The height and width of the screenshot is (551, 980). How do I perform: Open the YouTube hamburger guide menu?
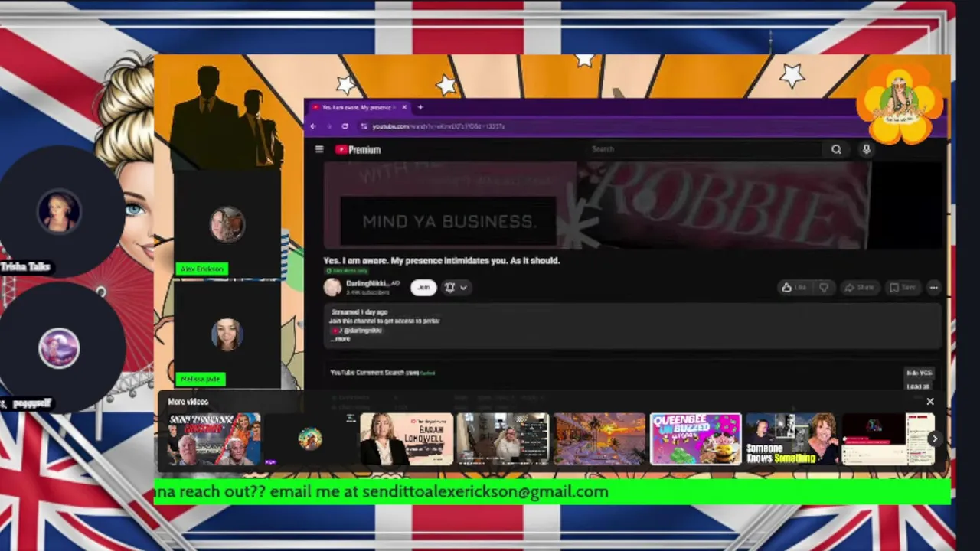pyautogui.click(x=319, y=149)
